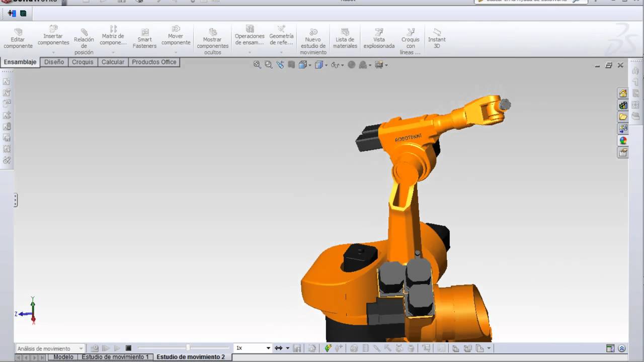The width and height of the screenshot is (644, 362).
Task: Click the apply scene icon
Action: (x=363, y=64)
